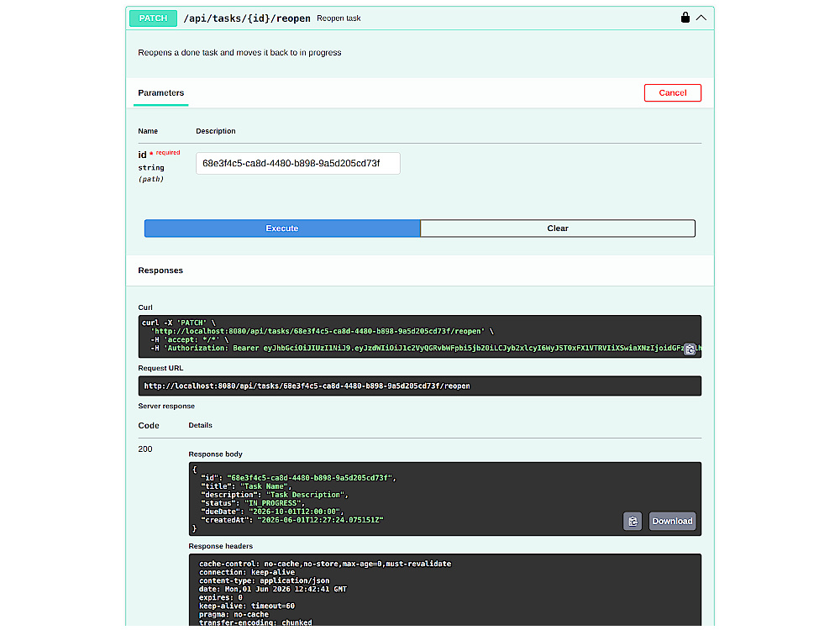Click the 'accept: */*' curl header line
The height and width of the screenshot is (630, 840).
point(190,339)
